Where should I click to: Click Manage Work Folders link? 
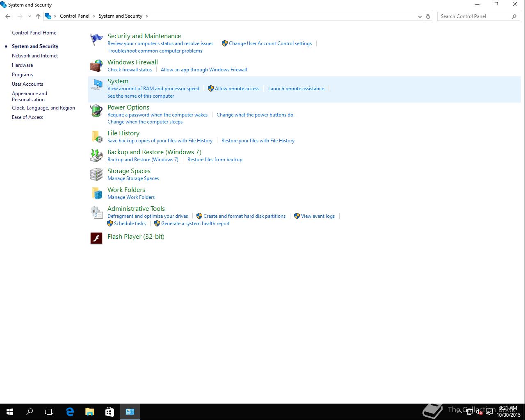pos(131,197)
